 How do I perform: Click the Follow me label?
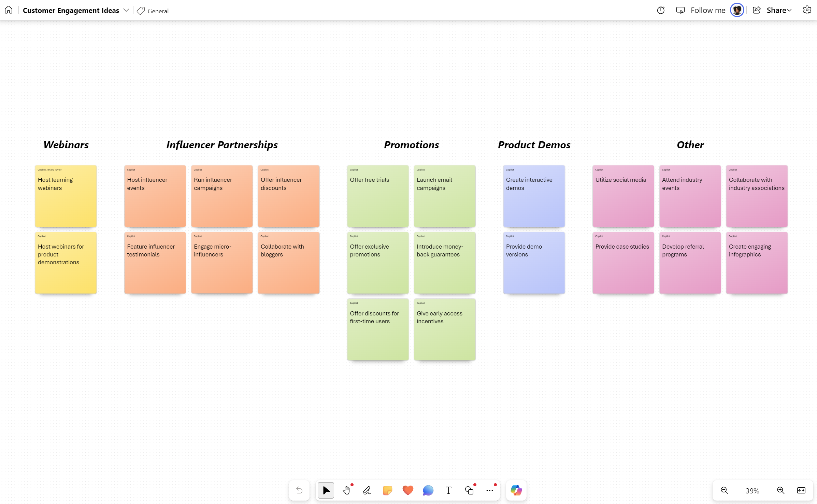pos(708,11)
